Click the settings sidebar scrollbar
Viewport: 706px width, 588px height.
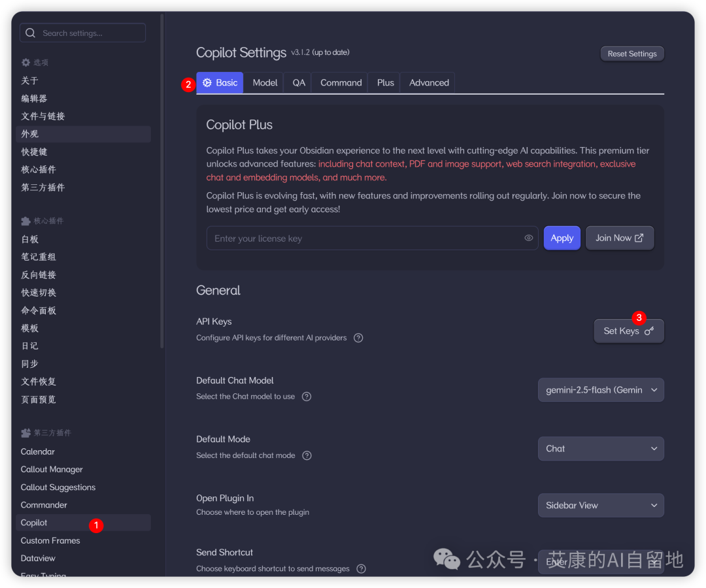coord(162,180)
